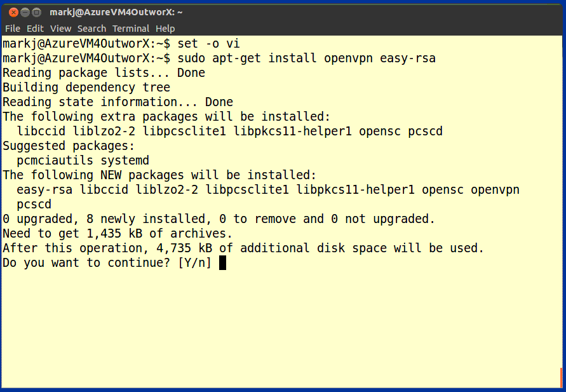Image resolution: width=566 pixels, height=392 pixels.
Task: Open the Help menu
Action: pyautogui.click(x=165, y=29)
